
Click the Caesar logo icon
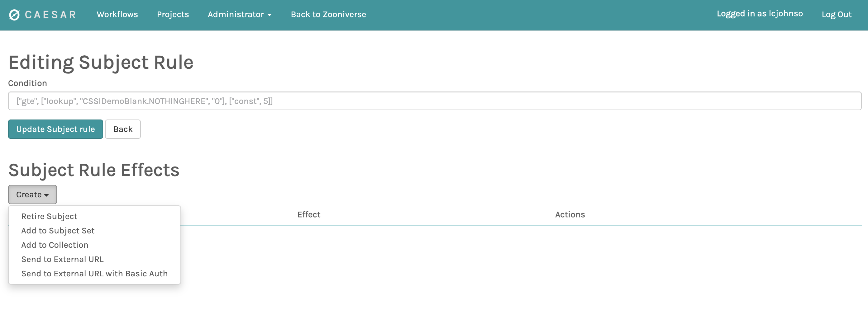pos(14,15)
